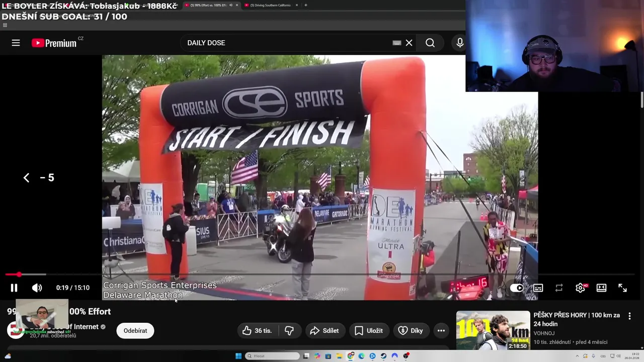Seek on the red video progress bar
The width and height of the screenshot is (644, 362).
click(x=319, y=275)
